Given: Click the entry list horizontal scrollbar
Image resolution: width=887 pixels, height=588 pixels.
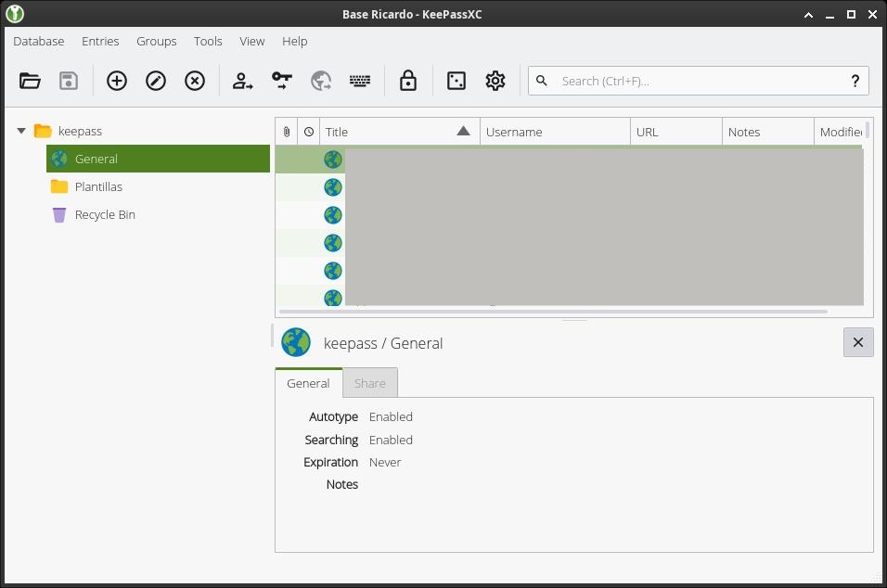Looking at the screenshot, I should pyautogui.click(x=553, y=311).
